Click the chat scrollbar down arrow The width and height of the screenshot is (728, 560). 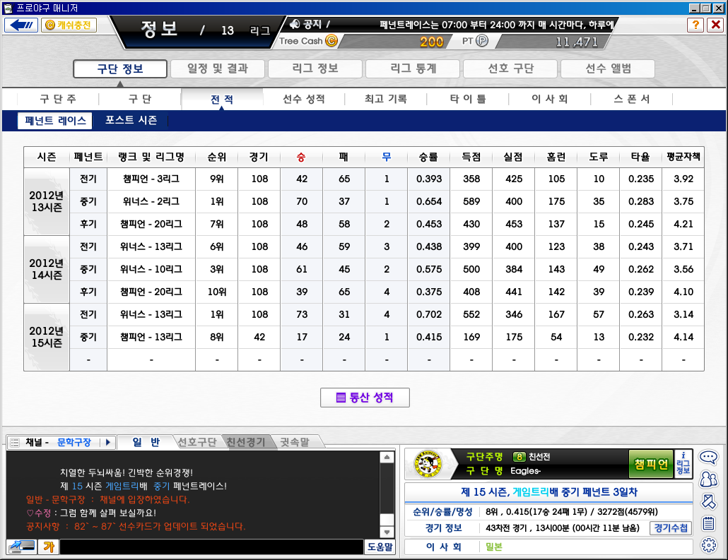pyautogui.click(x=387, y=532)
